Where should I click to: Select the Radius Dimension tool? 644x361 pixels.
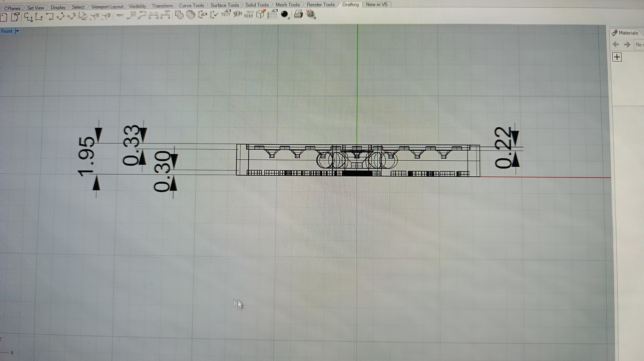pos(95,16)
